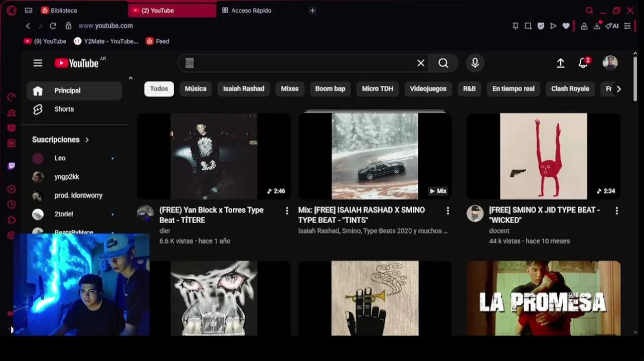
Task: Open the sidebar Extensions cube icon
Action: [x=12, y=220]
